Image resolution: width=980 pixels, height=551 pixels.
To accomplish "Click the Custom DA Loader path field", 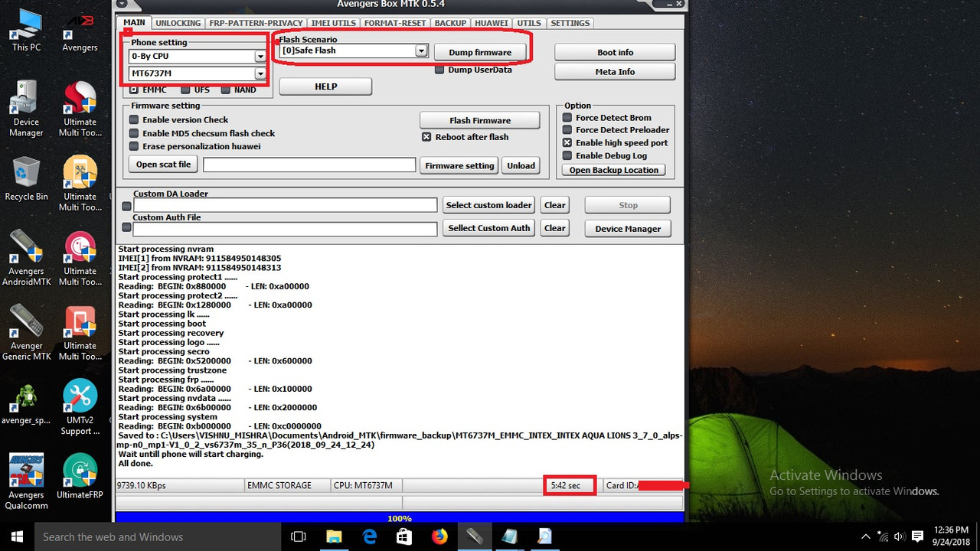I will (286, 205).
